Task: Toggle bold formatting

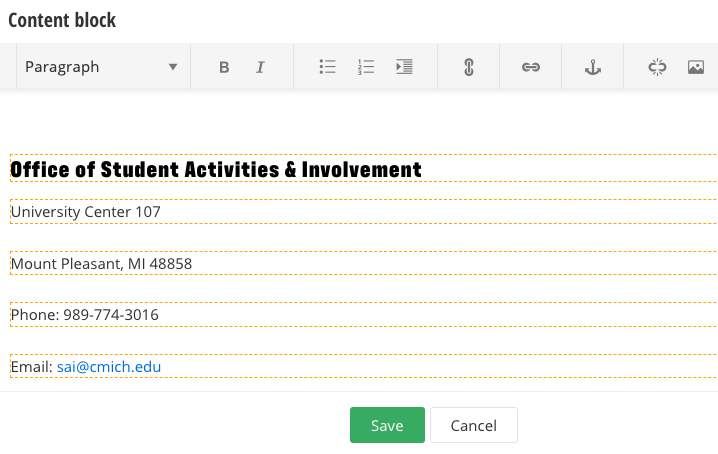Action: pos(224,67)
